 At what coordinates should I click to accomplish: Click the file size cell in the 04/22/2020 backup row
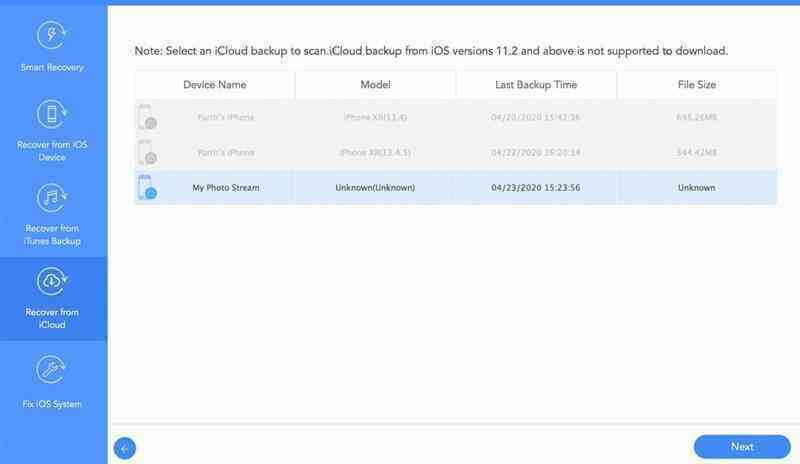[696, 153]
